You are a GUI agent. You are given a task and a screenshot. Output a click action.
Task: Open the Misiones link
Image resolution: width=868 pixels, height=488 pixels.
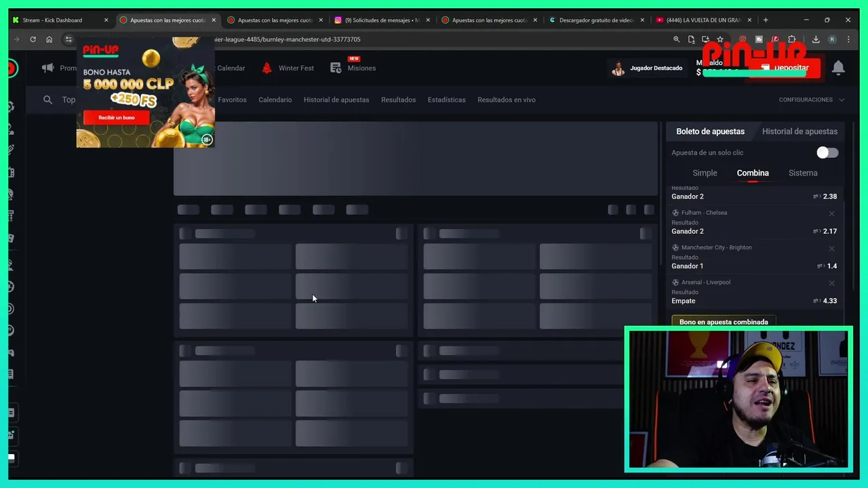(361, 68)
